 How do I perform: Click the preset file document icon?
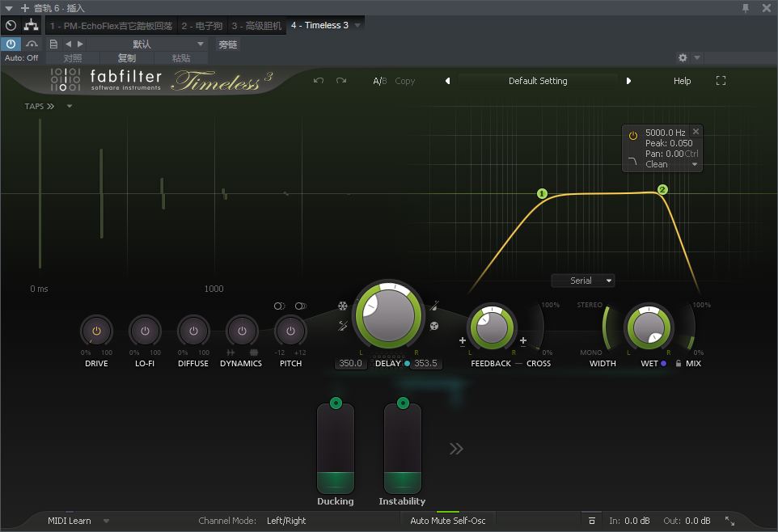(53, 44)
